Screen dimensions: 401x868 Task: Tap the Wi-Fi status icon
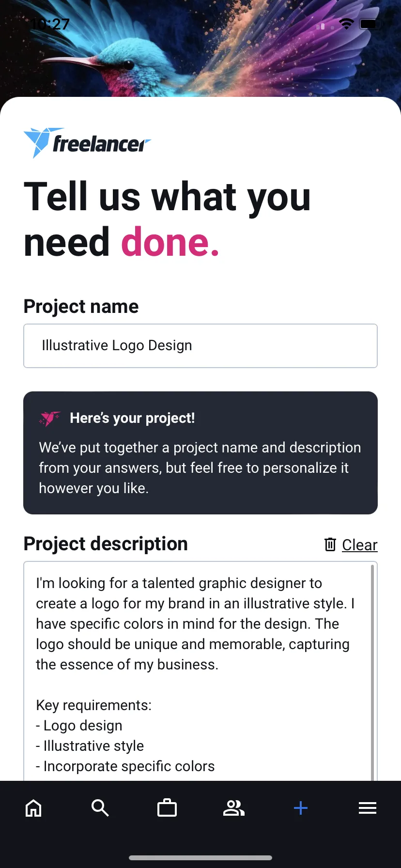coord(347,24)
